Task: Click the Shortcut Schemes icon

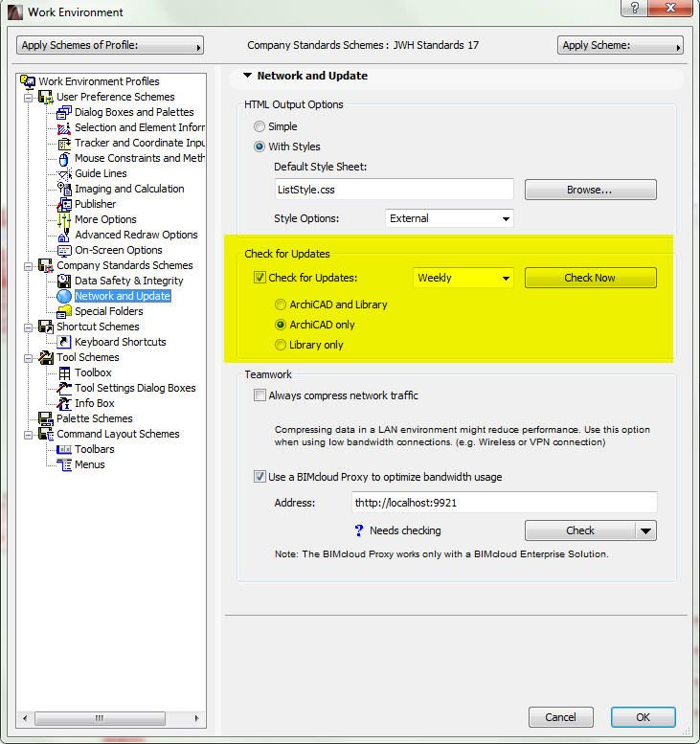Action: coord(46,327)
